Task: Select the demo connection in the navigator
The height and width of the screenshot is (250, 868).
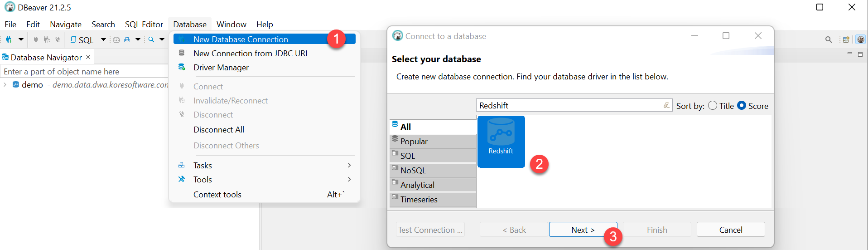Action: pos(32,85)
